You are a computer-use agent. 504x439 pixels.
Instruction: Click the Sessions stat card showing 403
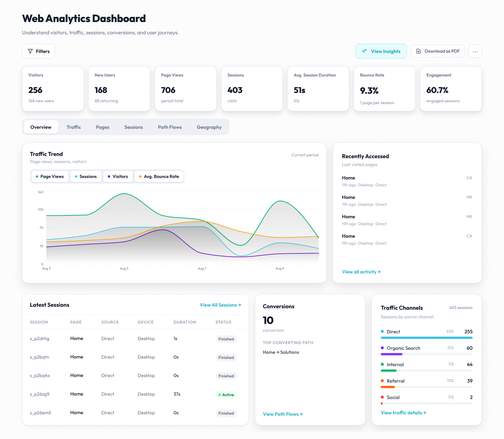pos(252,89)
